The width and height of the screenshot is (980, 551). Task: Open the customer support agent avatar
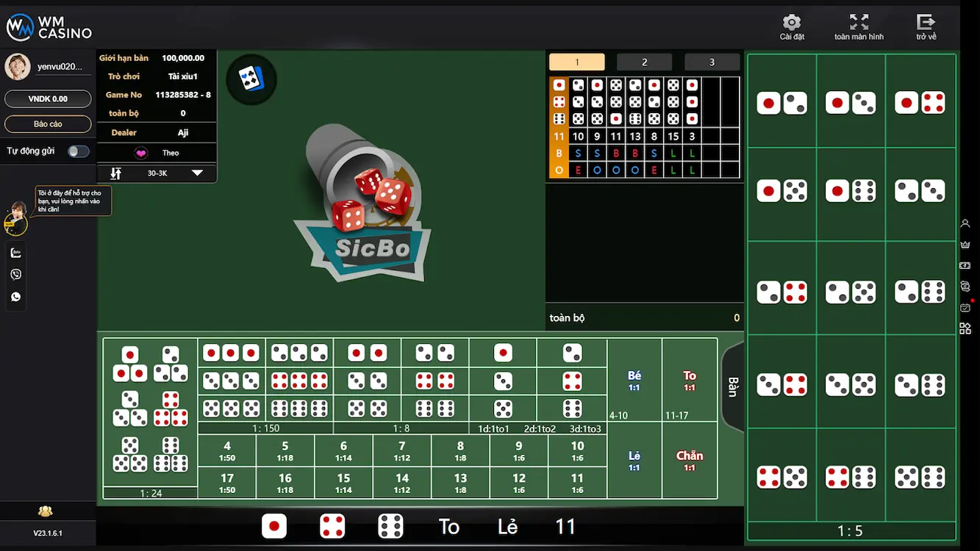pyautogui.click(x=15, y=219)
